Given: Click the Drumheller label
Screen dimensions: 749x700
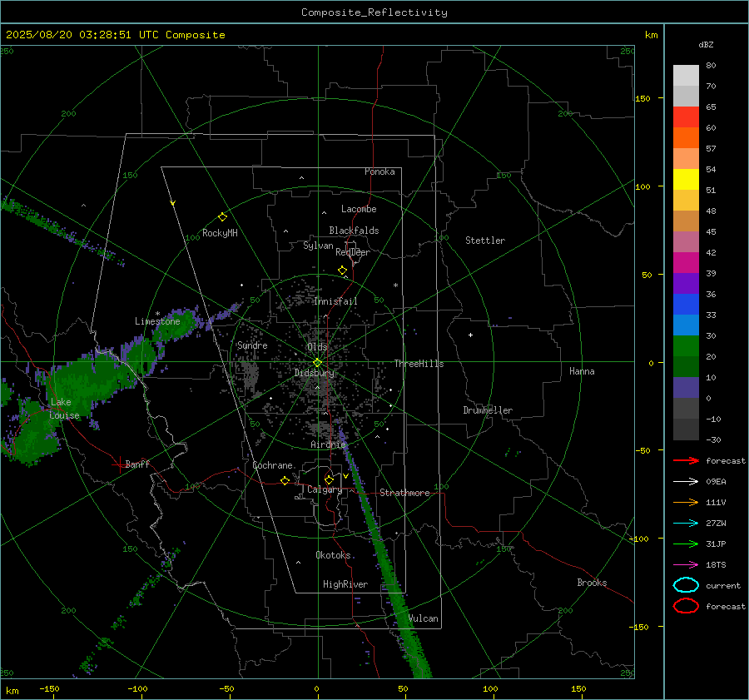Looking at the screenshot, I should [x=488, y=410].
